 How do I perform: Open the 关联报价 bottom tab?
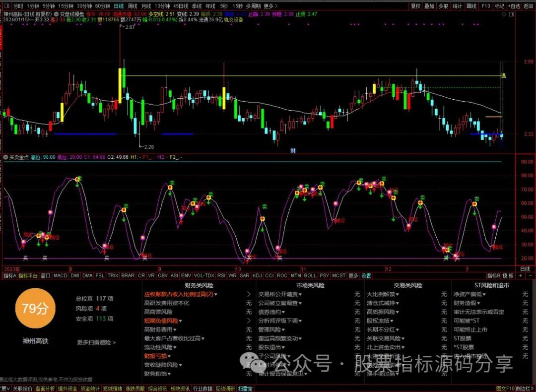[x=22, y=389]
